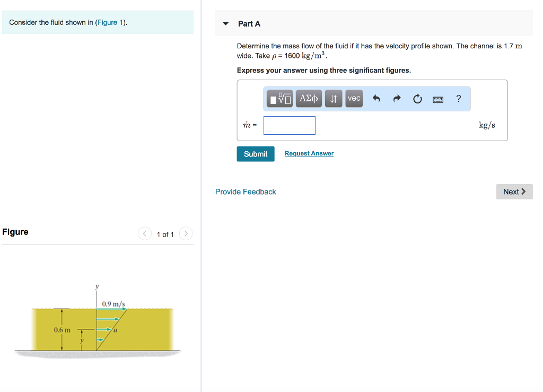Click inside the m-dot answer input box
The width and height of the screenshot is (543, 392).
click(x=289, y=125)
